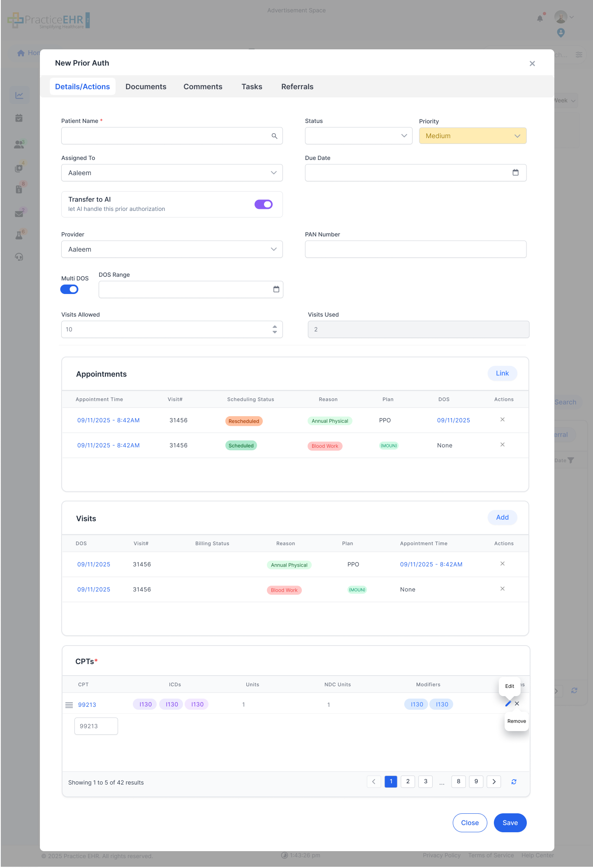This screenshot has height=868, width=593.
Task: Open the Status dropdown
Action: tap(359, 136)
